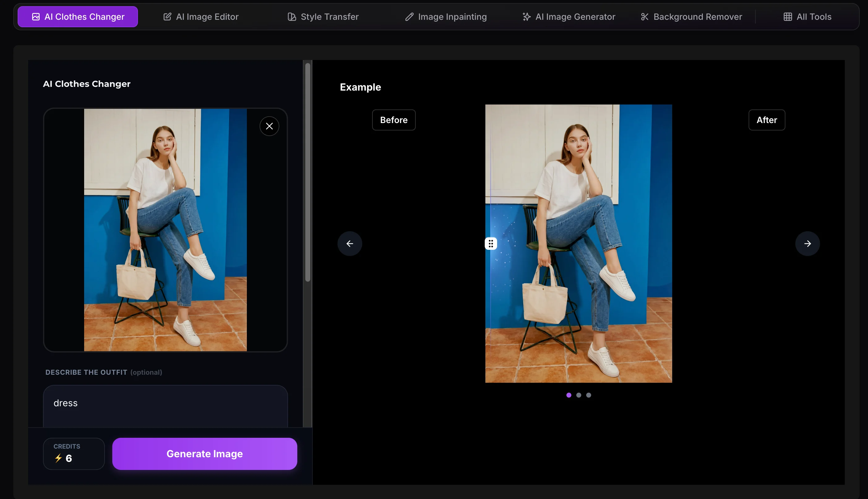
Task: Go to previous example with left arrow
Action: tap(350, 244)
